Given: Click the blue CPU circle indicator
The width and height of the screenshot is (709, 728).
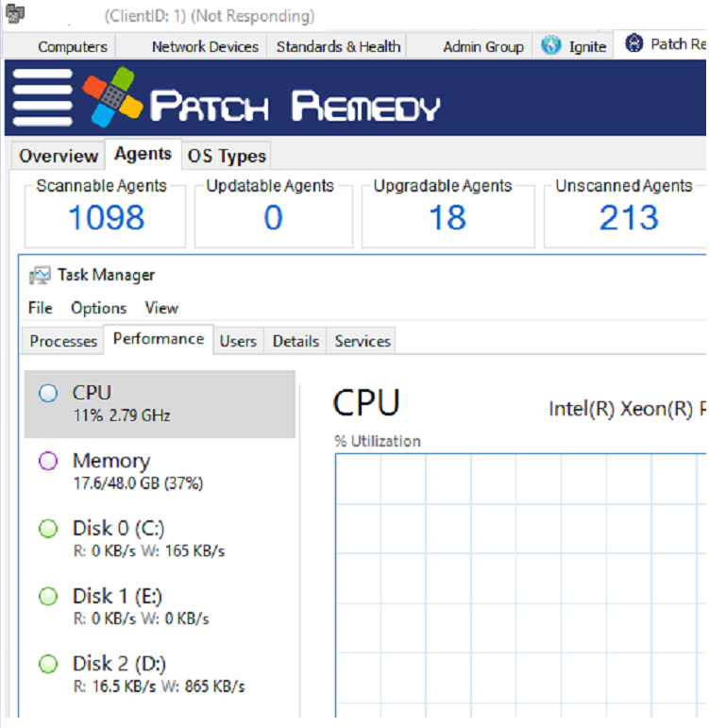Looking at the screenshot, I should (48, 393).
